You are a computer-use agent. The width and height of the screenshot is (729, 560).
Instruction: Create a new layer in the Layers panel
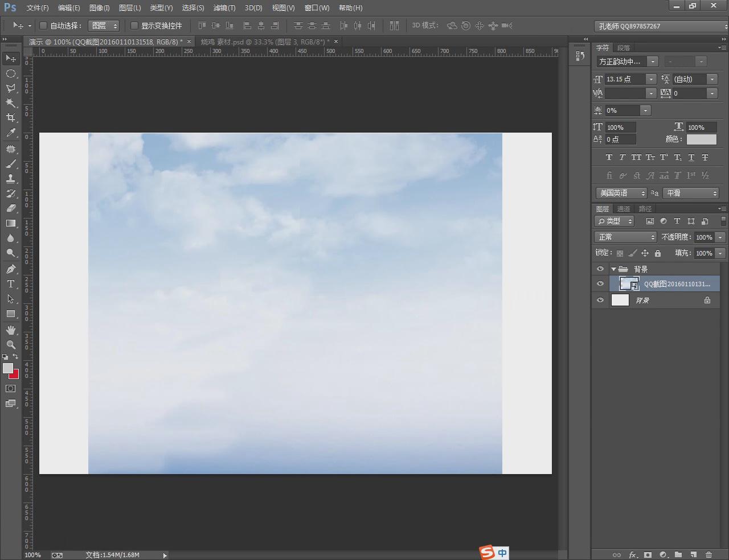(x=693, y=554)
